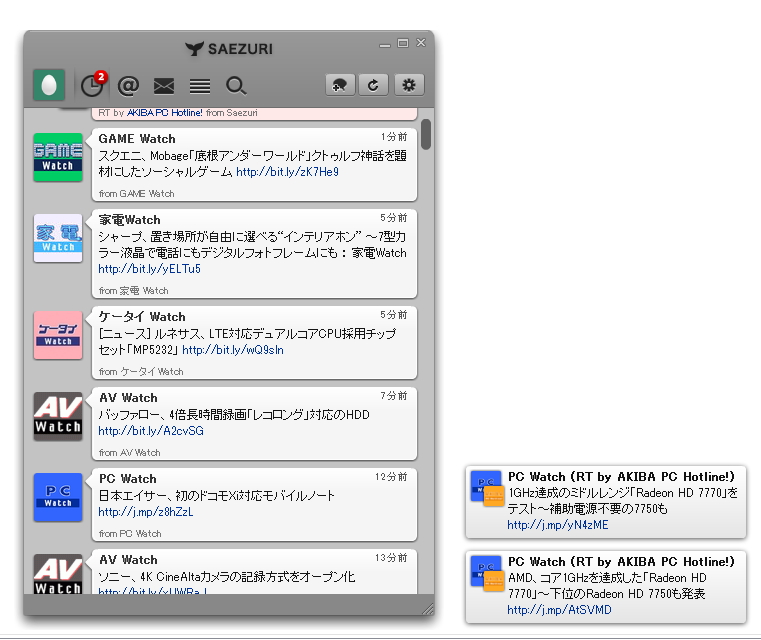Open link http://bit.ly/wQ9sln
This screenshot has width=761, height=640.
[233, 350]
